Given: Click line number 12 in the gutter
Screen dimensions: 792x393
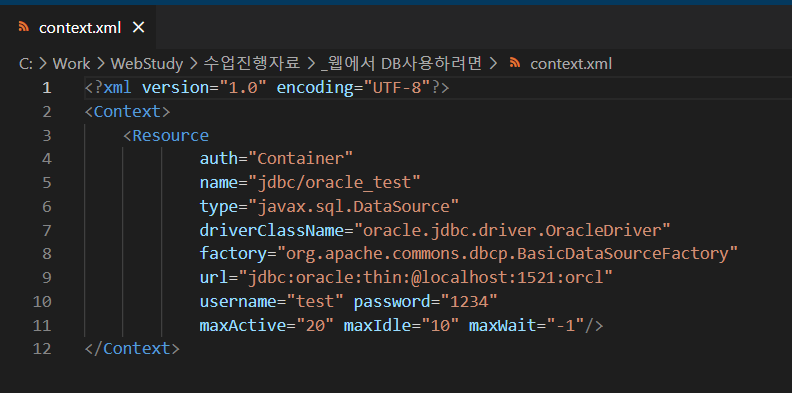Looking at the screenshot, I should tap(42, 349).
